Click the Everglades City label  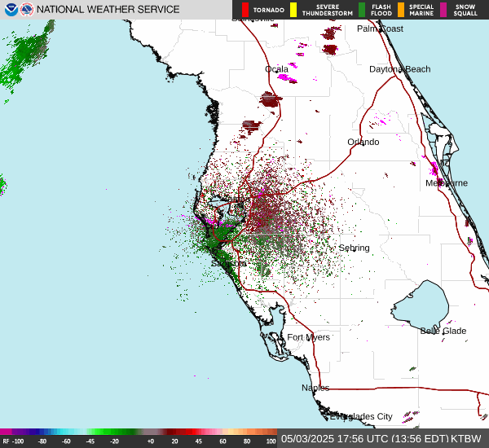[x=361, y=416]
